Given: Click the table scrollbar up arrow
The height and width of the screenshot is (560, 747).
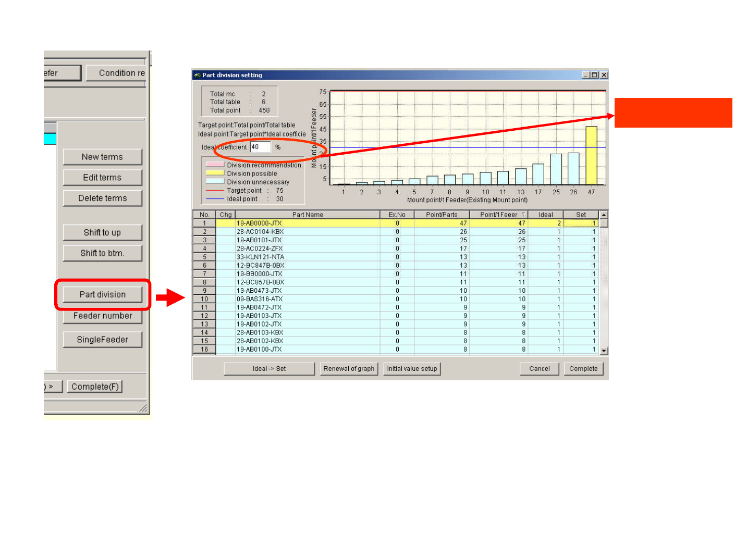Looking at the screenshot, I should pos(604,215).
